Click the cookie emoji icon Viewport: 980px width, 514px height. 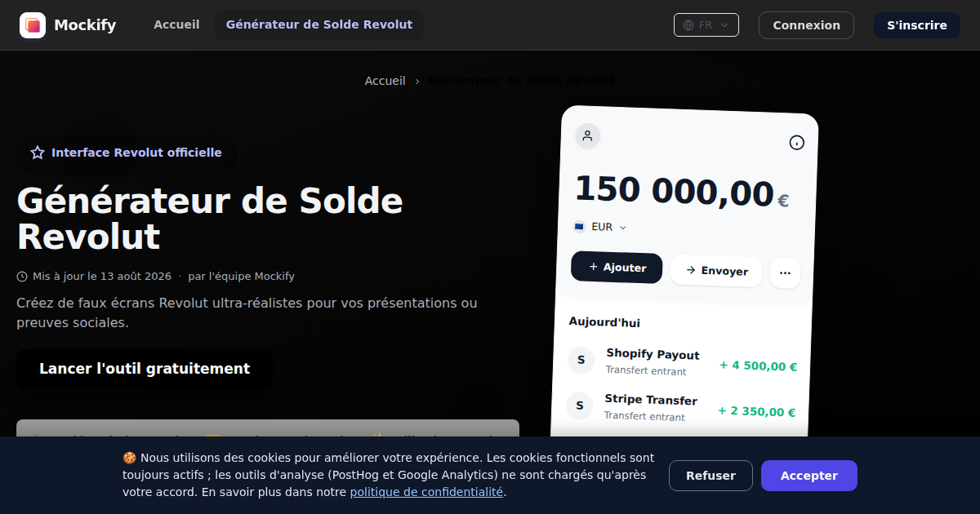click(x=129, y=458)
